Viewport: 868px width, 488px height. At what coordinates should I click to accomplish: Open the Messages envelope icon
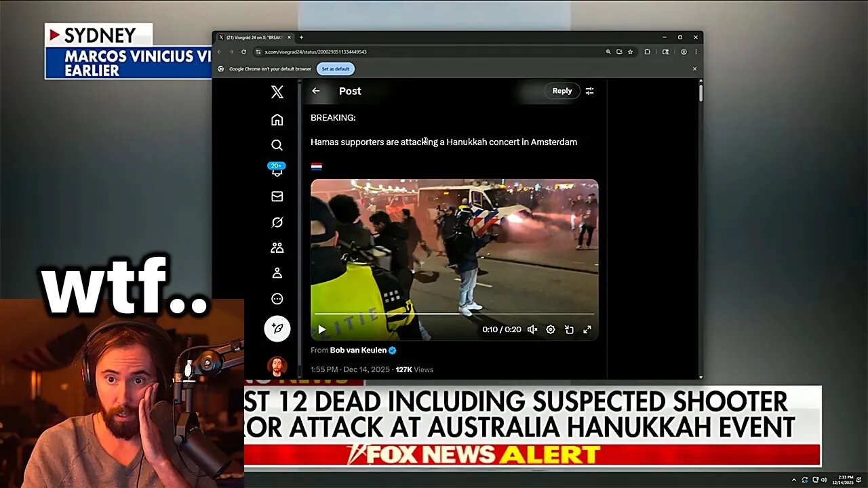277,197
